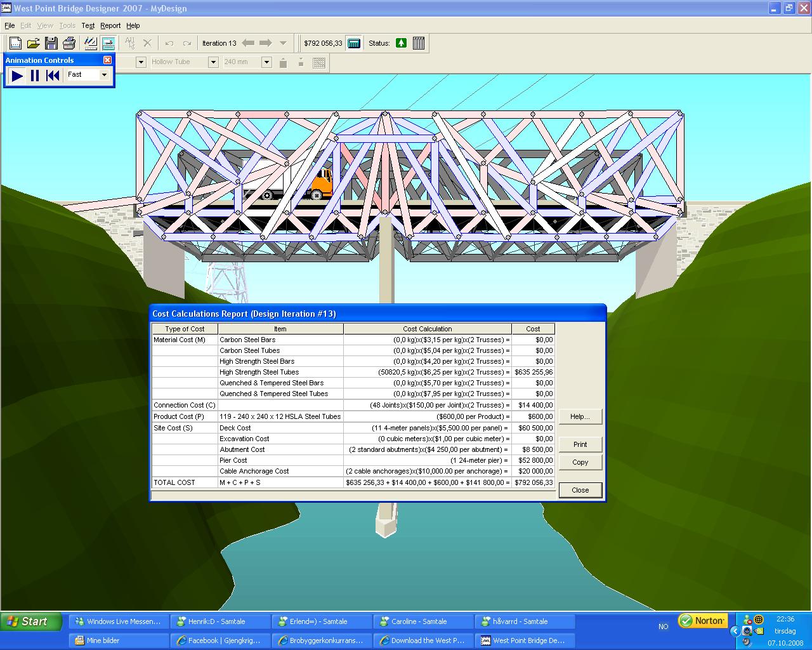
Task: Open the Tools menu
Action: [x=67, y=25]
